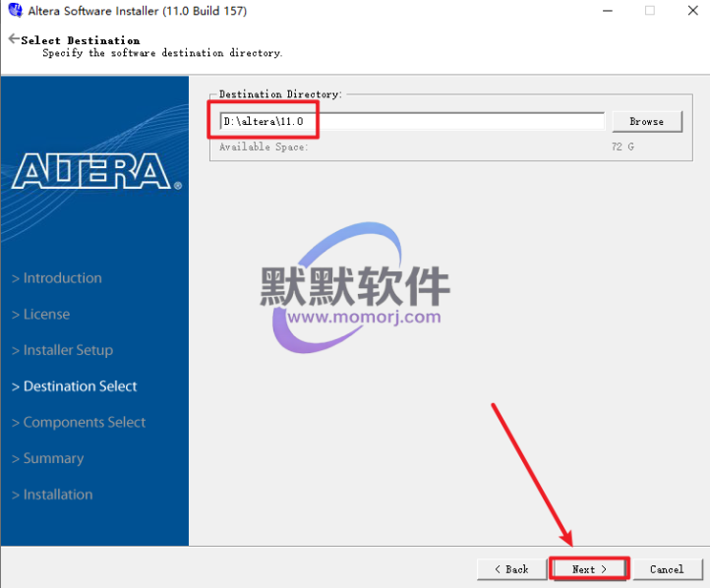
Task: Click the Destination Directory path field
Action: click(412, 121)
